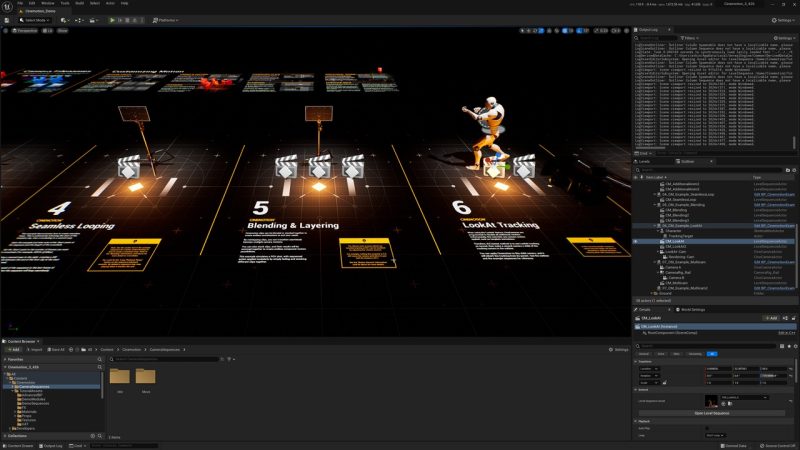
Task: Click the Add component button in Details
Action: point(770,318)
